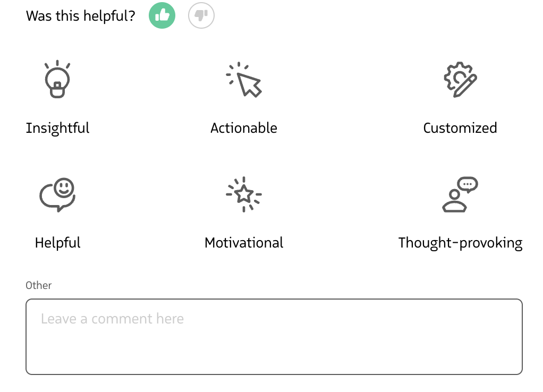Click the "Leave a comment here" placeholder

[112, 319]
